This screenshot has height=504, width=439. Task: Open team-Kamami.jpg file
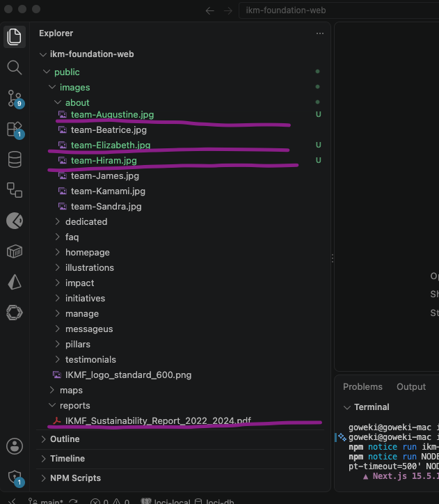(x=108, y=191)
